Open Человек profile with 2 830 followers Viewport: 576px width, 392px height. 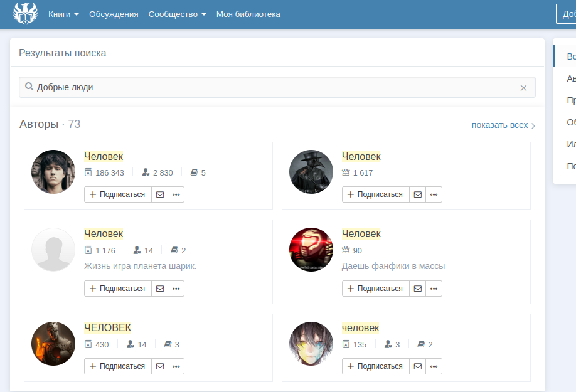(x=104, y=157)
